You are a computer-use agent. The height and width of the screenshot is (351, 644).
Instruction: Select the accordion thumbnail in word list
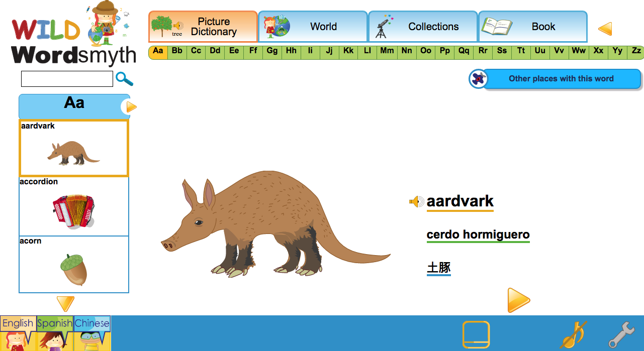point(74,206)
